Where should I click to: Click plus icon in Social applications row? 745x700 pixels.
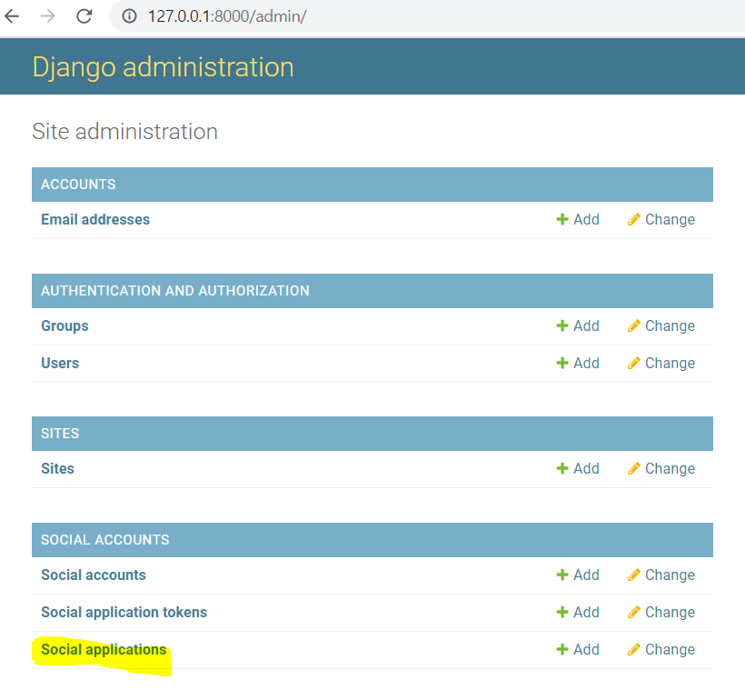point(562,649)
